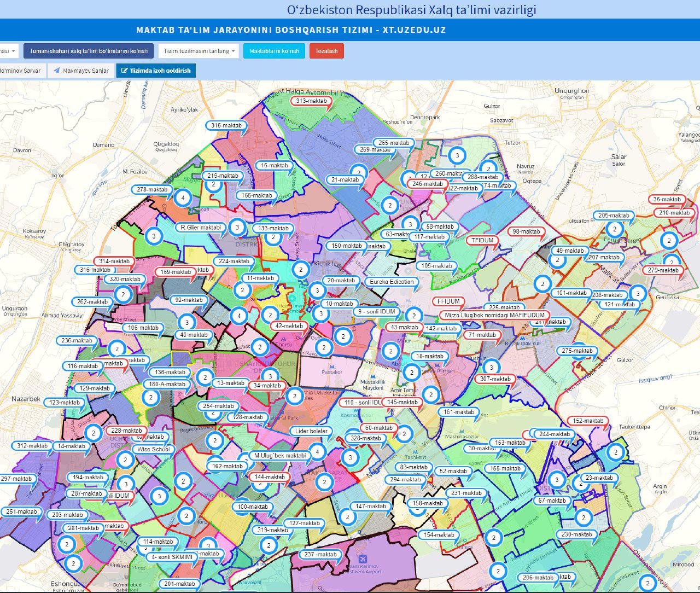Click the Mo'minov Sarvar contact link
The height and width of the screenshot is (593, 700).
tap(21, 71)
